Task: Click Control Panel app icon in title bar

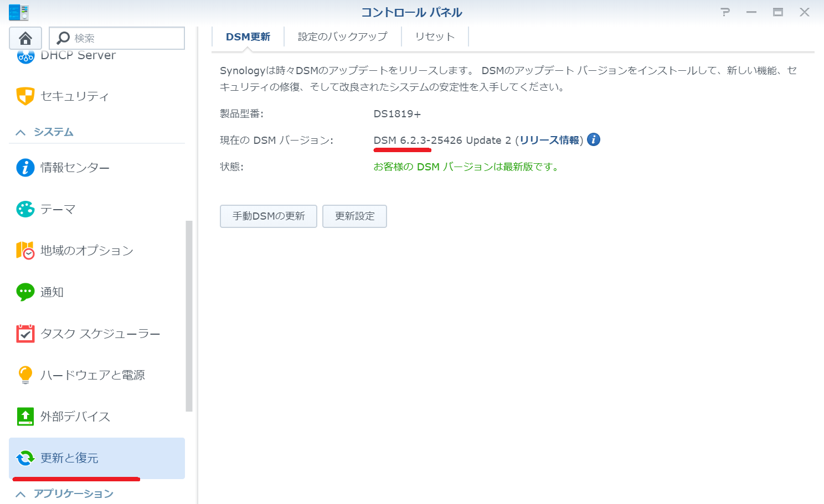Action: click(x=19, y=12)
